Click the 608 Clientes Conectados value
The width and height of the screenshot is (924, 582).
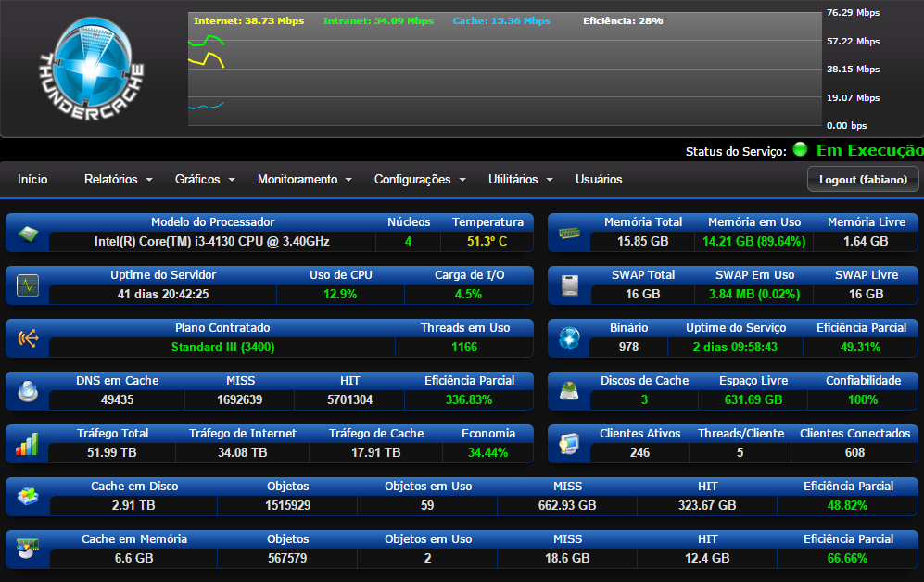(854, 452)
